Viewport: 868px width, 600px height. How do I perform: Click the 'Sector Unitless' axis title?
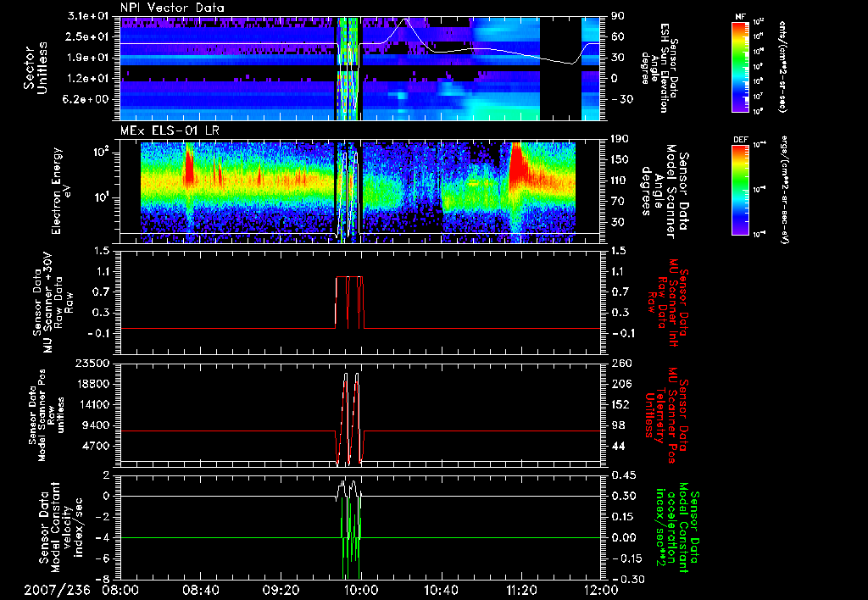point(36,68)
